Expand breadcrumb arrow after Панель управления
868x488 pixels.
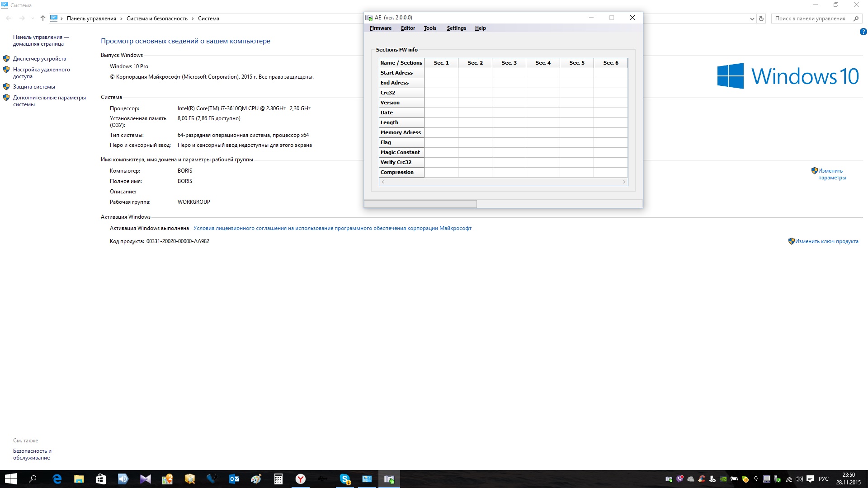pyautogui.click(x=121, y=19)
